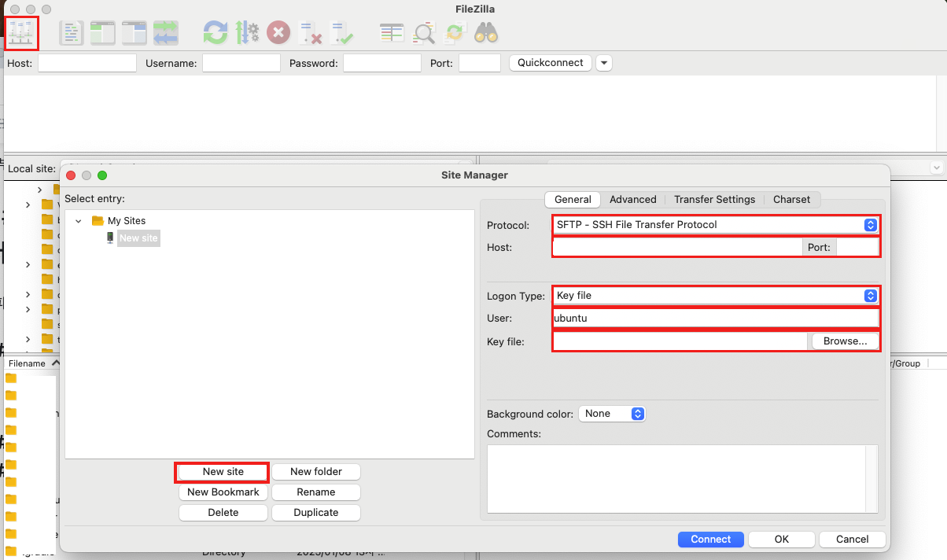Select the My Sites tree label
The height and width of the screenshot is (560, 947).
(x=127, y=221)
